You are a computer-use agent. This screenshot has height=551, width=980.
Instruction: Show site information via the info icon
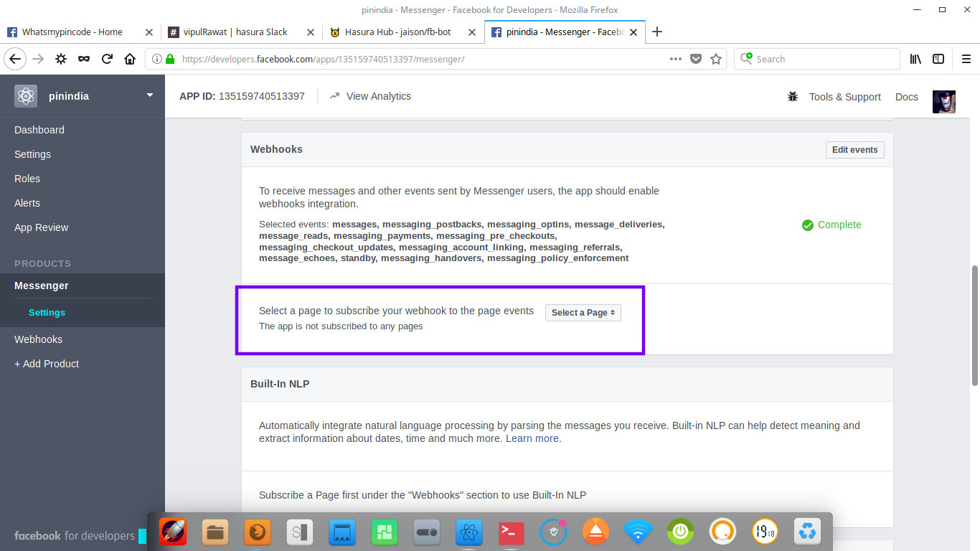[x=157, y=59]
